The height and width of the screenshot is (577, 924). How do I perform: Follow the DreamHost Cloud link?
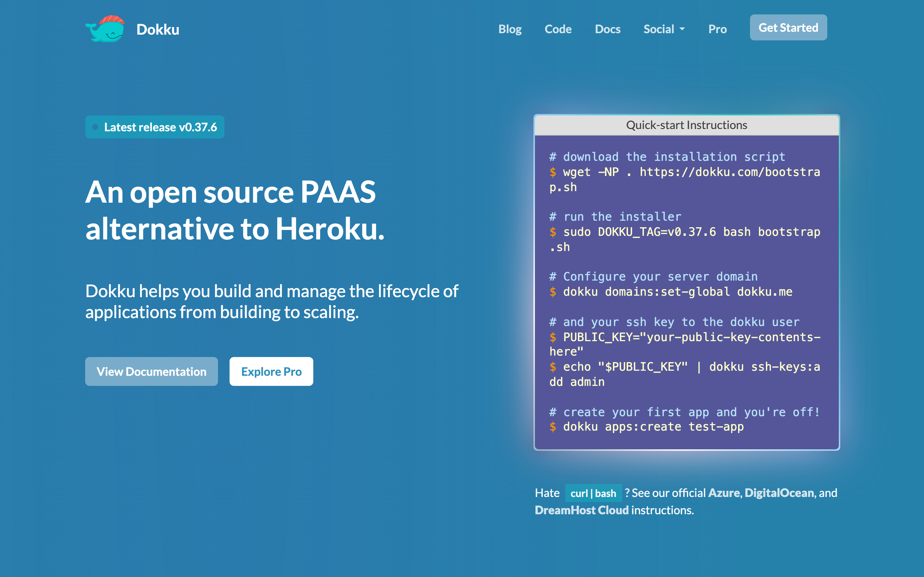pos(581,510)
